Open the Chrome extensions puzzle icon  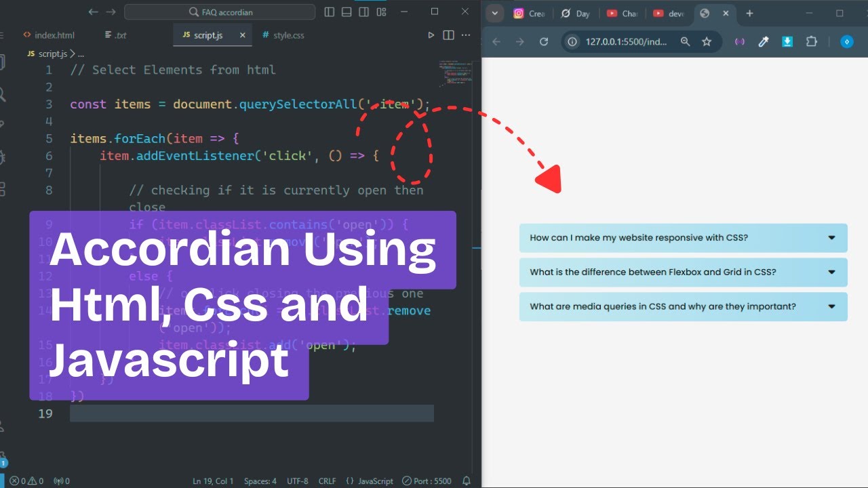(x=812, y=42)
